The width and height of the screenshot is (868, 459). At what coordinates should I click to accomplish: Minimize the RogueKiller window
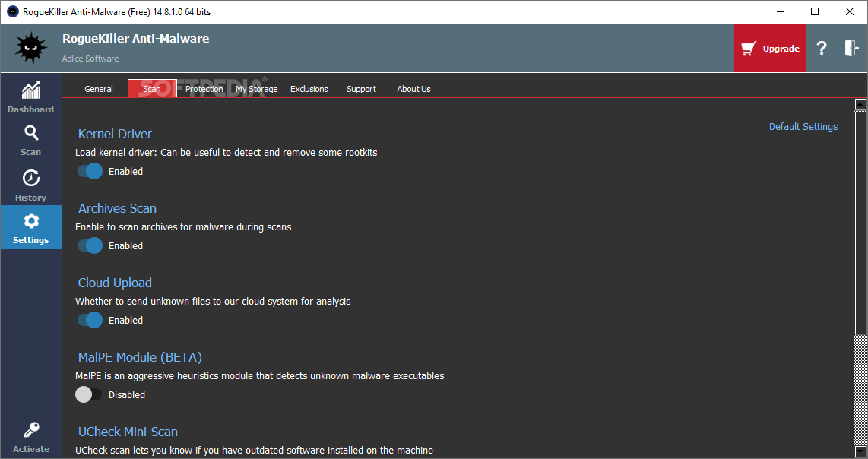[781, 11]
